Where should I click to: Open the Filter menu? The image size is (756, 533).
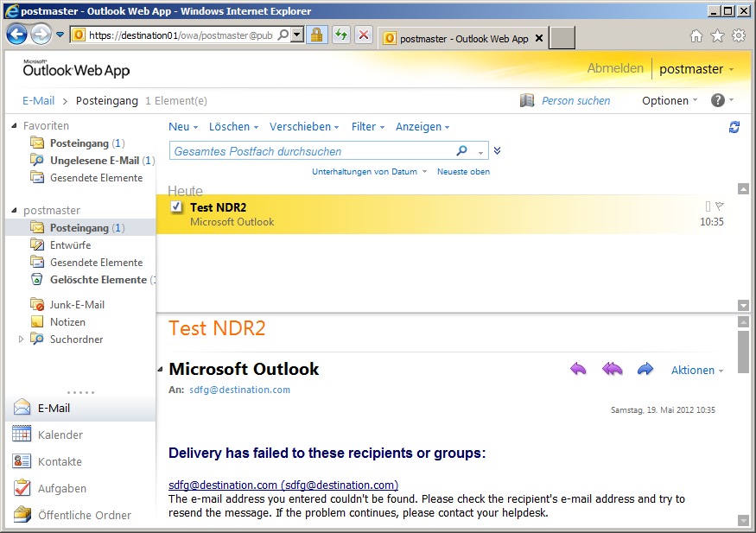(x=368, y=127)
